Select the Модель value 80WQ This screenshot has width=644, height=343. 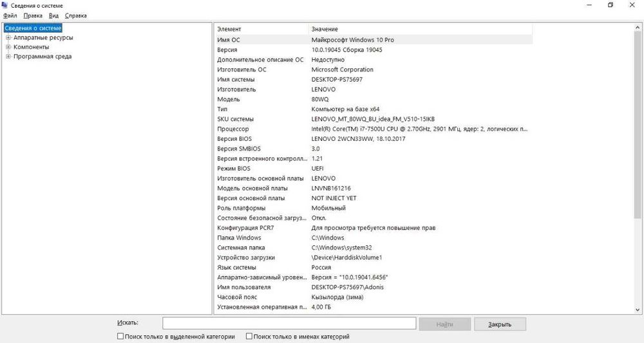click(320, 99)
